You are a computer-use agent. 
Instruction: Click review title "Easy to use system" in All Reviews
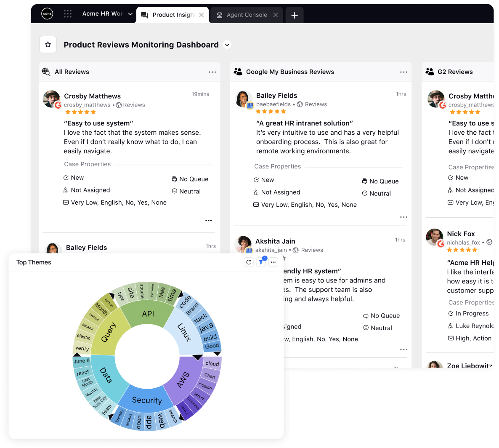tap(98, 123)
